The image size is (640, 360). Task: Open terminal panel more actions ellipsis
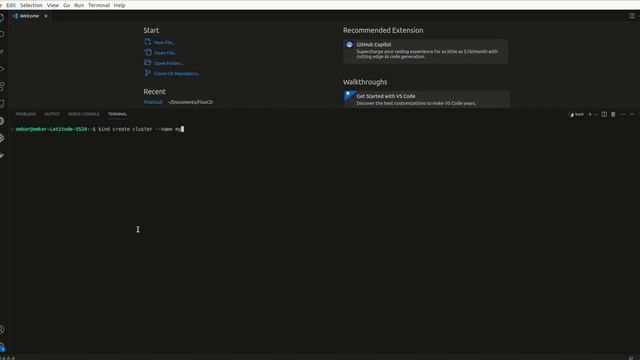point(622,114)
